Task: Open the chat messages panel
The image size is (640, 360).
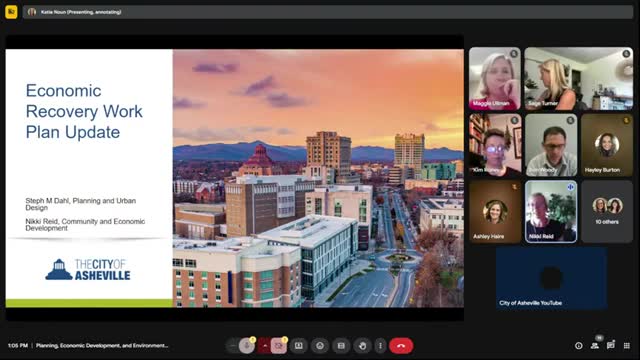Action: tap(611, 346)
